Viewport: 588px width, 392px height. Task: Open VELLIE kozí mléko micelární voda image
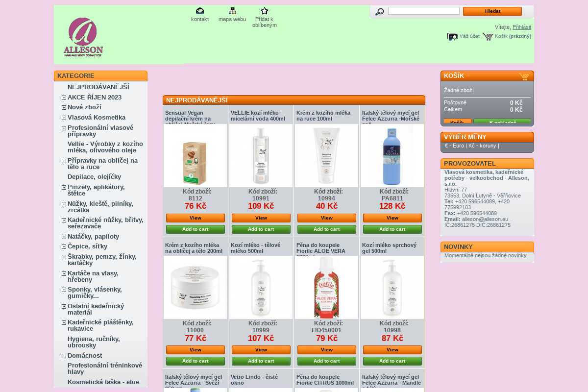point(261,155)
